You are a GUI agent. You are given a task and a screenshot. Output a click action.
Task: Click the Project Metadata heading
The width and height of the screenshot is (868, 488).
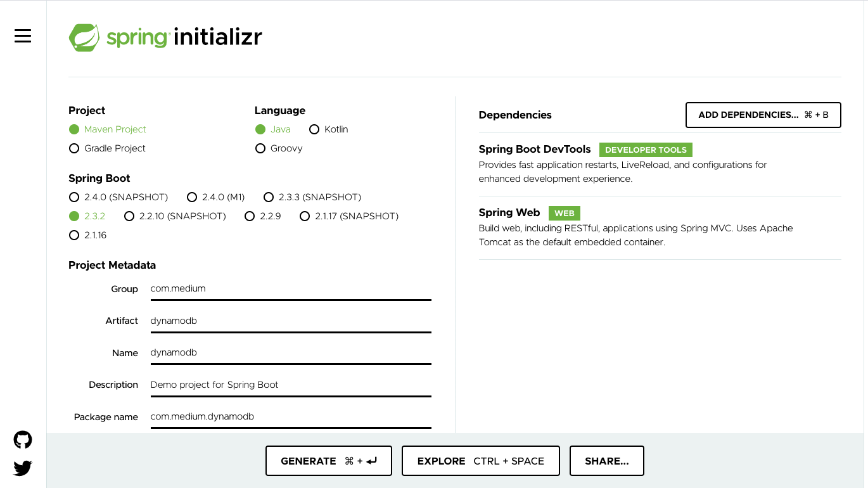pyautogui.click(x=112, y=265)
